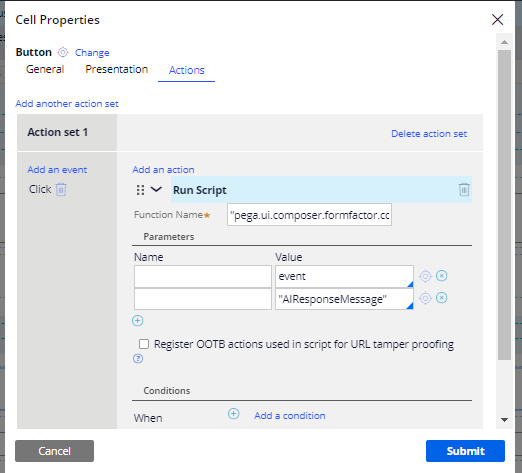Delete the Click event with trash icon

coord(61,189)
